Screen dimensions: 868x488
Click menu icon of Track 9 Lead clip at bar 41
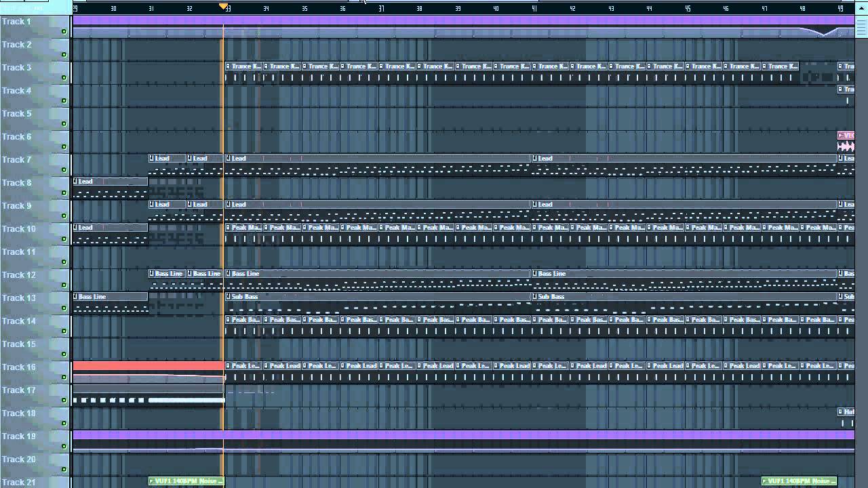pos(535,205)
